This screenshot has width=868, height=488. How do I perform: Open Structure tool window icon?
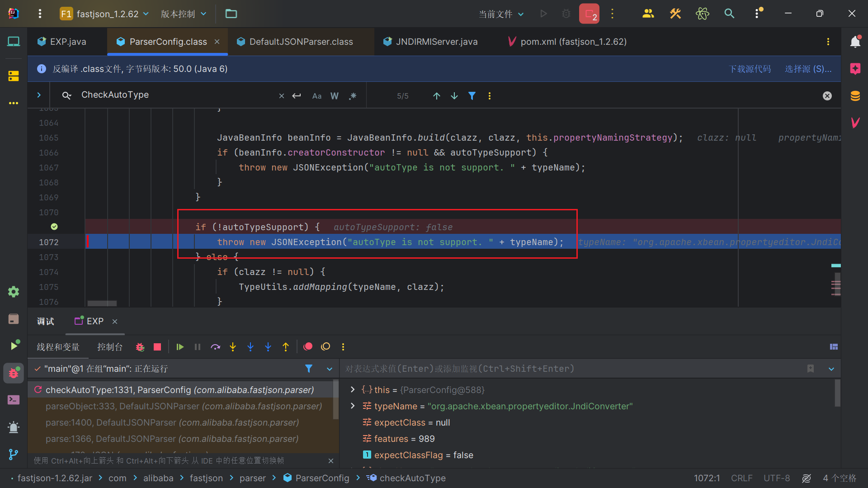tap(14, 76)
